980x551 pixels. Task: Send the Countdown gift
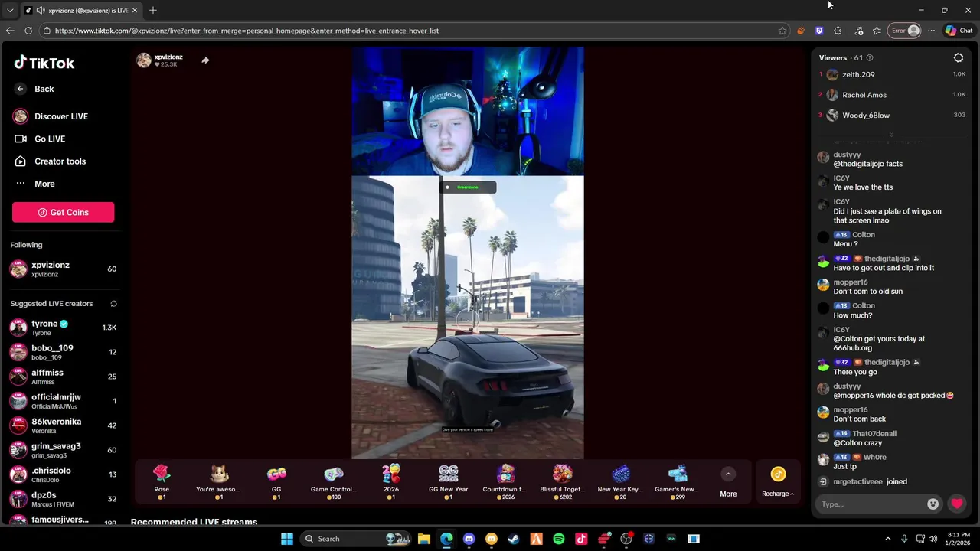pyautogui.click(x=505, y=481)
